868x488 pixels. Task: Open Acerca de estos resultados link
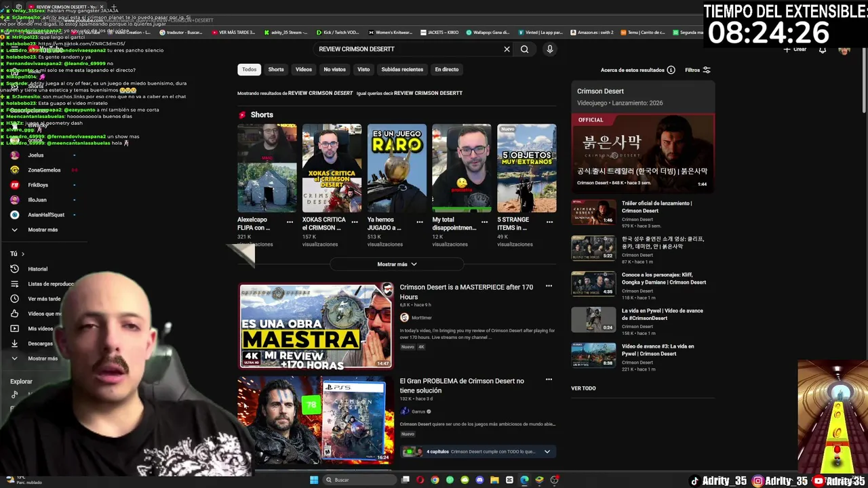click(x=632, y=70)
